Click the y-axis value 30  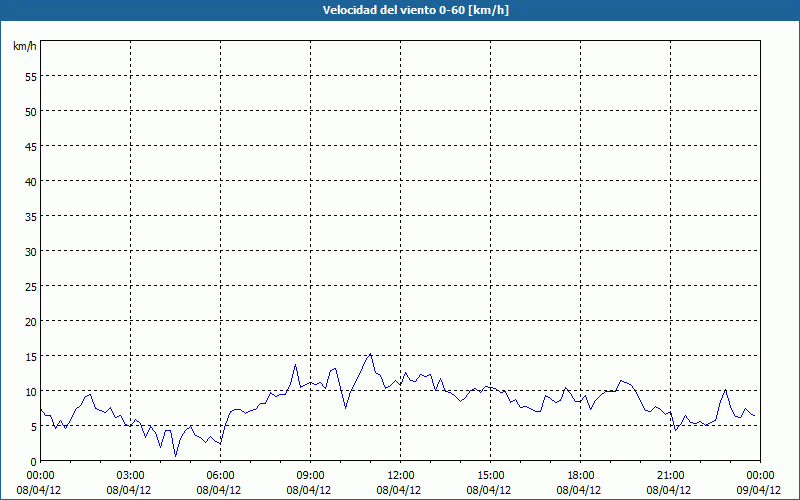coord(31,252)
